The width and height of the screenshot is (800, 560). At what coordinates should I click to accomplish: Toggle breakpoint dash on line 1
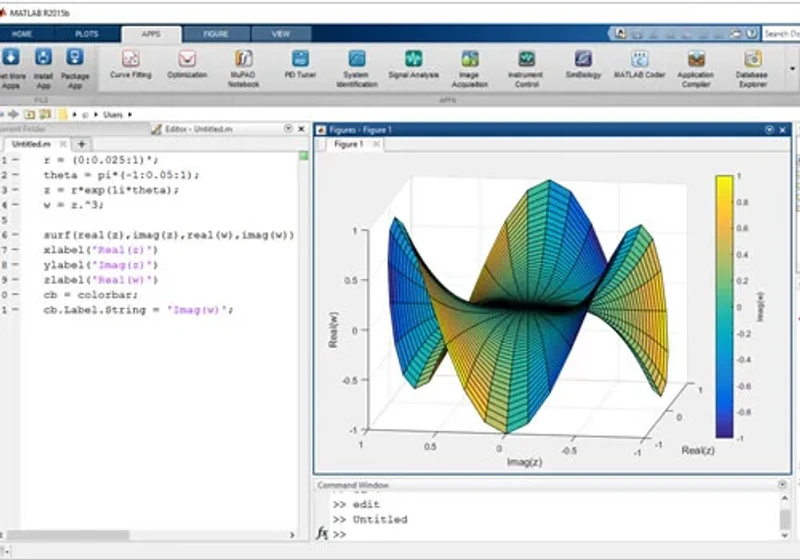point(15,160)
